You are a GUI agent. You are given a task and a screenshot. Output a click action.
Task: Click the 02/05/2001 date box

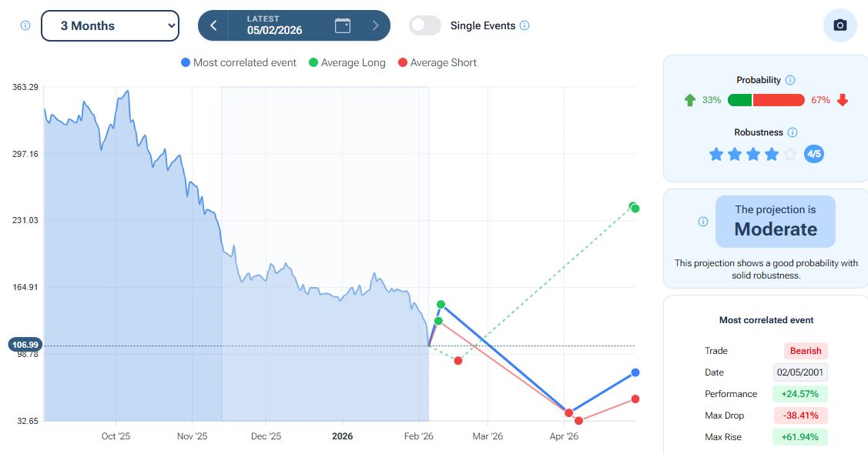[800, 372]
